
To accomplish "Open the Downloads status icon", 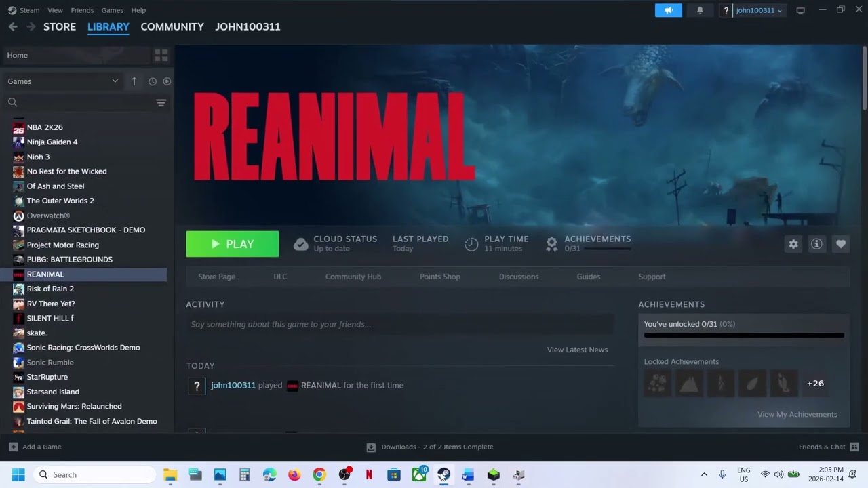I will pos(371,447).
